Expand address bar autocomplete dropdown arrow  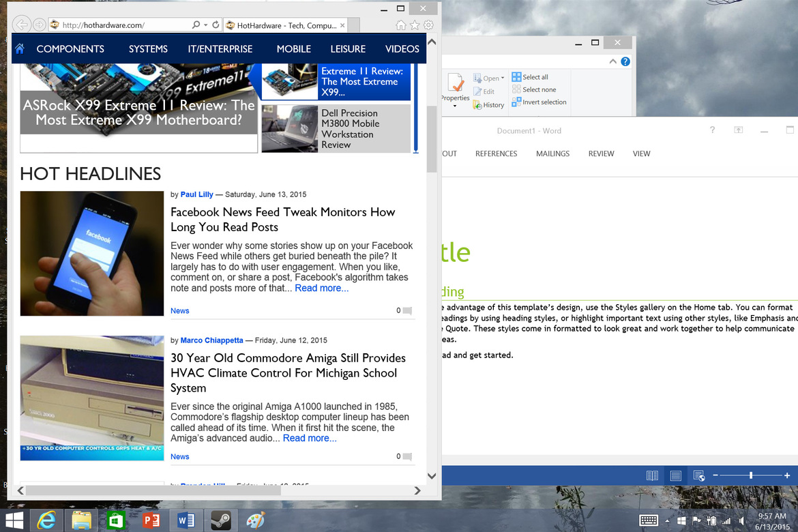(x=205, y=25)
